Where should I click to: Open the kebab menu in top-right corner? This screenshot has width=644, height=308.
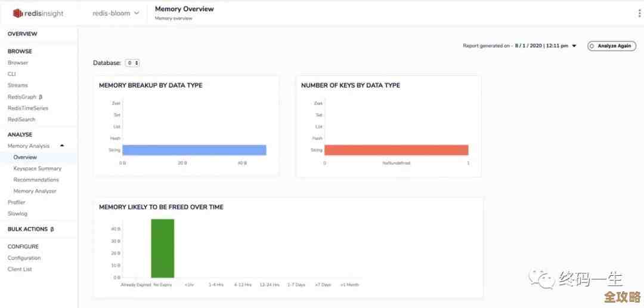(639, 13)
